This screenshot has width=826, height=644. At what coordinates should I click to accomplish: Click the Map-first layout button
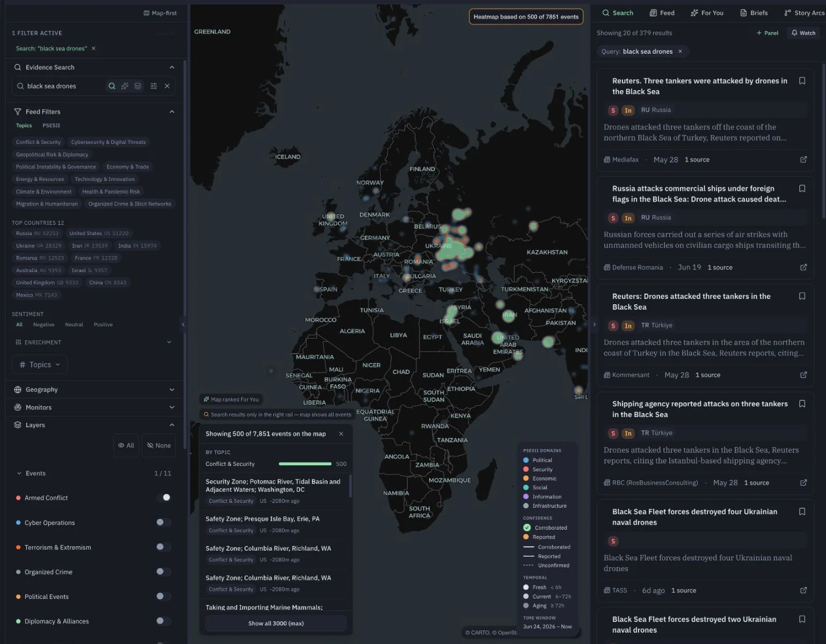tap(160, 13)
